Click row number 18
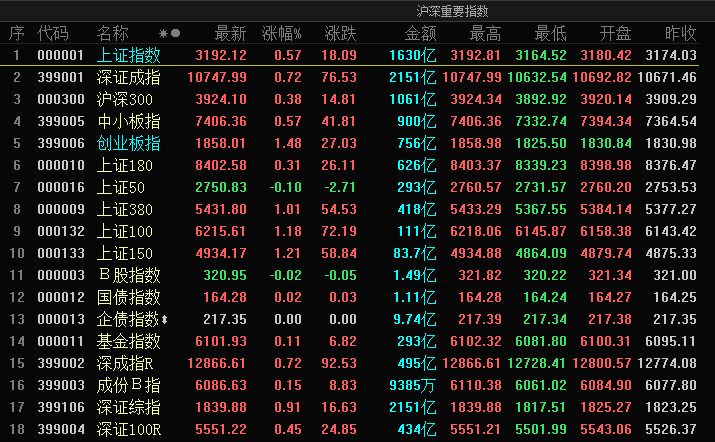Viewport: 715px width, 442px height. pyautogui.click(x=17, y=429)
